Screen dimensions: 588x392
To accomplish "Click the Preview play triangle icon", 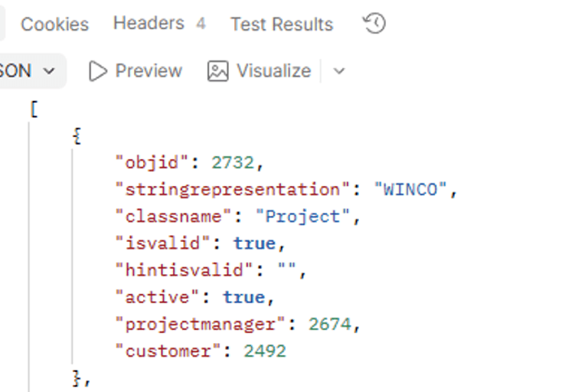I will pyautogui.click(x=97, y=71).
